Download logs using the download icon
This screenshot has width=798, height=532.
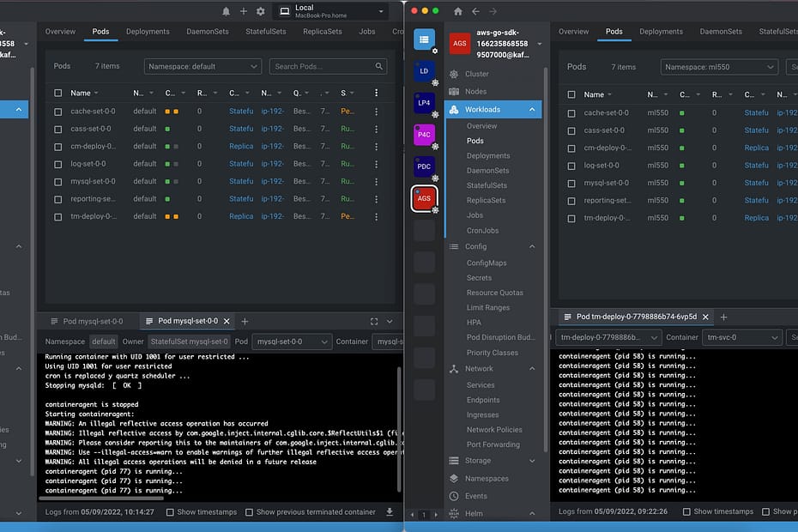click(x=390, y=512)
